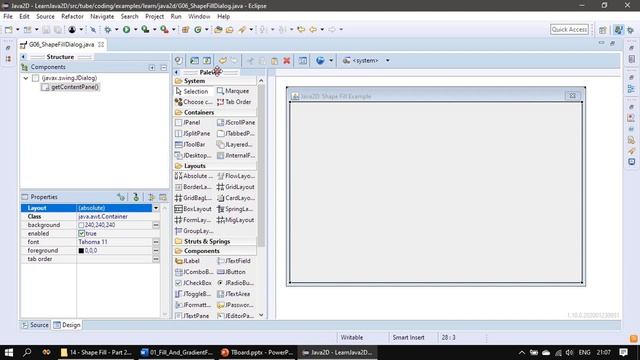Select the Tab Order tool
The height and width of the screenshot is (360, 640).
[234, 102]
